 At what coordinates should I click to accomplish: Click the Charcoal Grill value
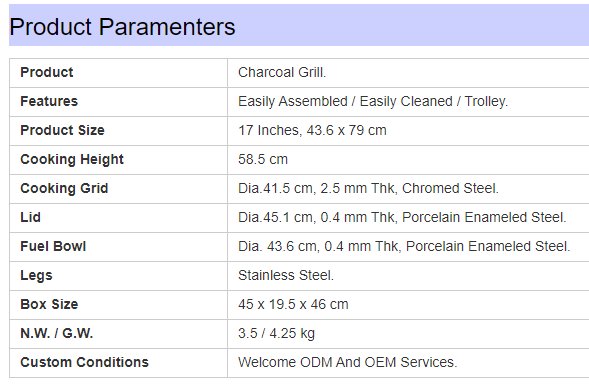click(x=282, y=73)
